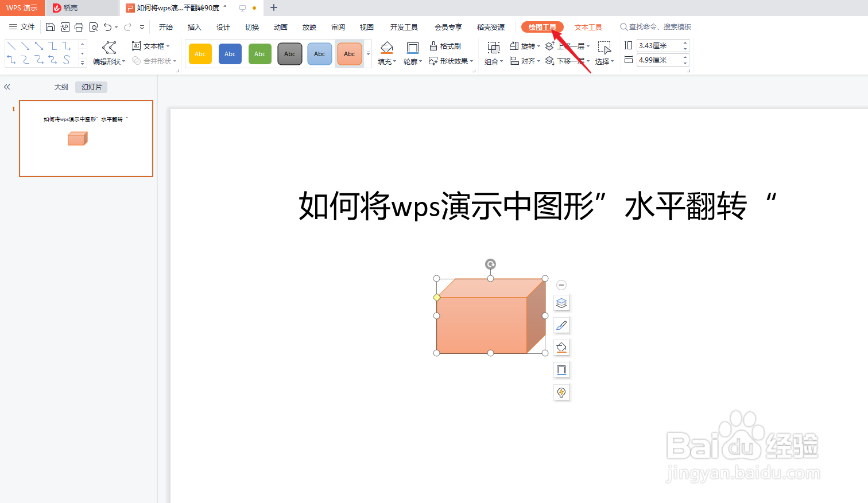
Task: Switch to Animation (动画) tab
Action: point(281,27)
